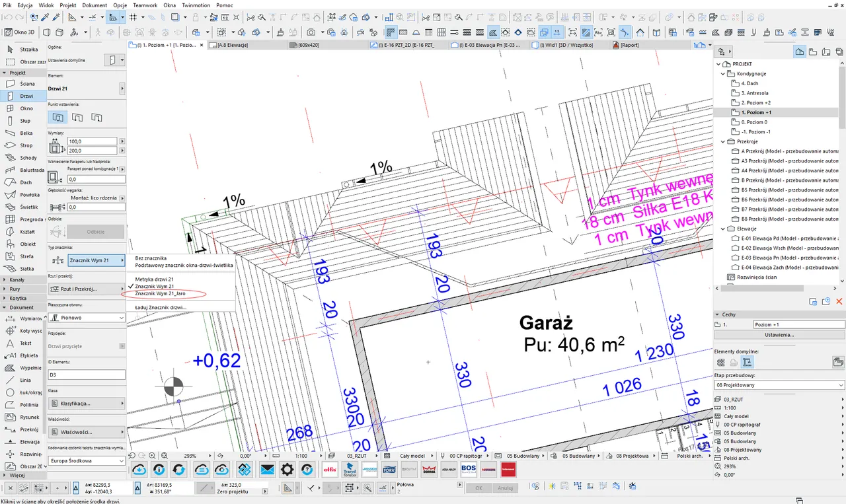Select the Powłoka shell tool
846x504 pixels.
point(23,195)
